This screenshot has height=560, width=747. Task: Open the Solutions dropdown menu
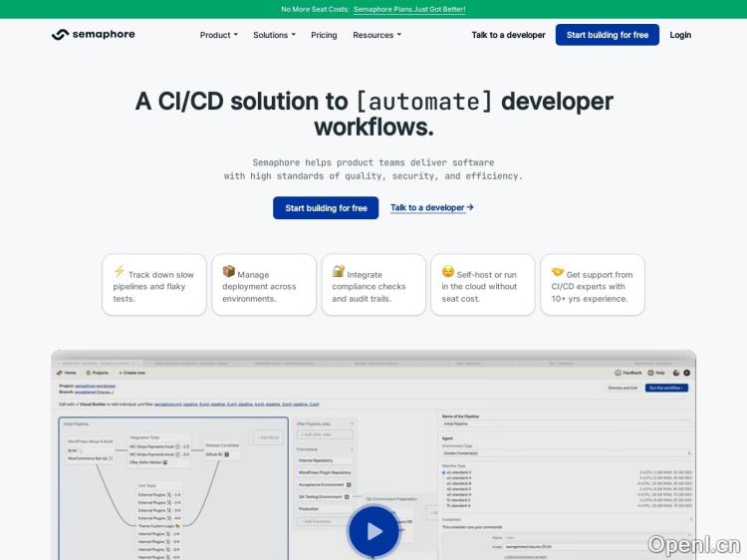click(x=274, y=35)
